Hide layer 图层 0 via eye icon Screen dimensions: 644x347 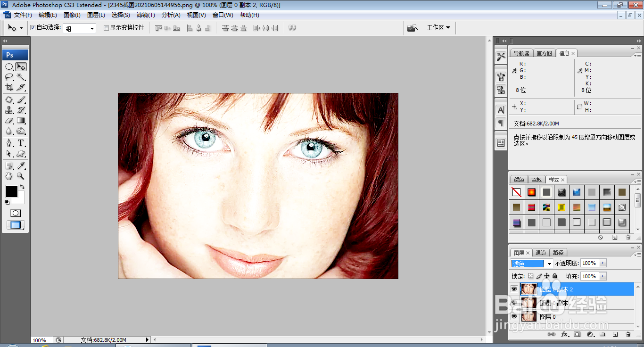[x=514, y=316]
